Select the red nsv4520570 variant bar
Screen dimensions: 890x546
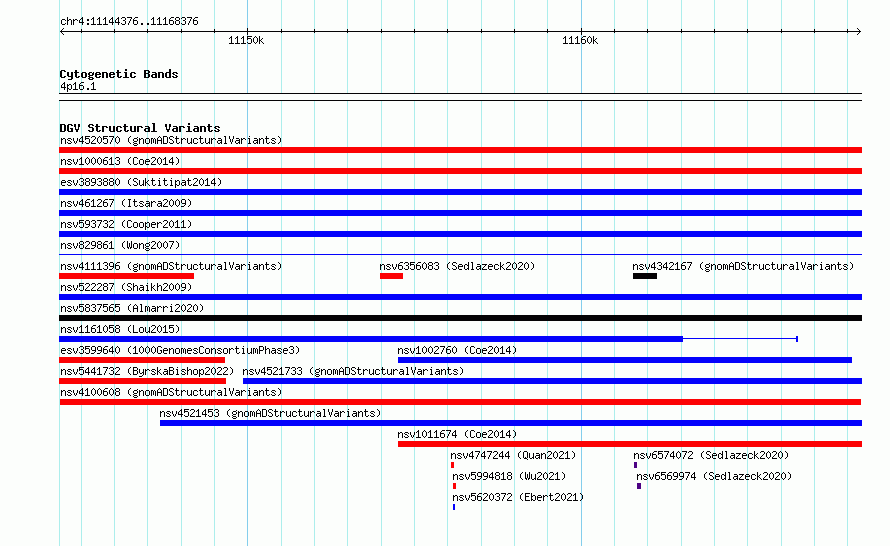460,150
